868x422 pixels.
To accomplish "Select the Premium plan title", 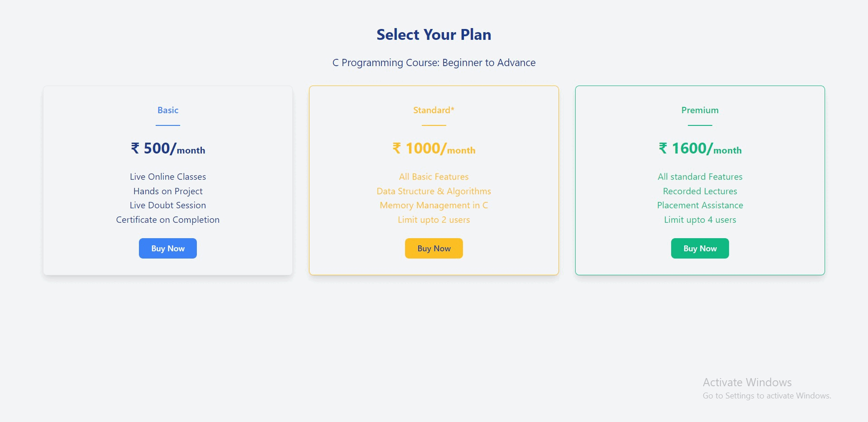I will pyautogui.click(x=700, y=110).
